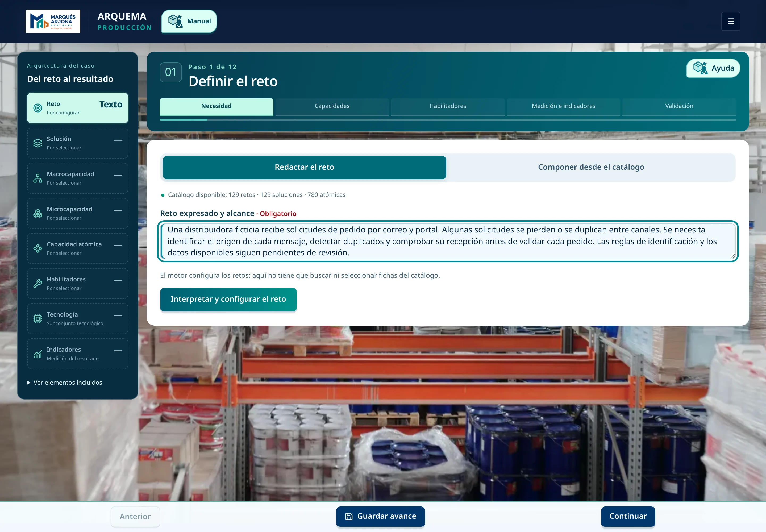
Task: Click the Reto target icon in sidebar
Action: [38, 108]
